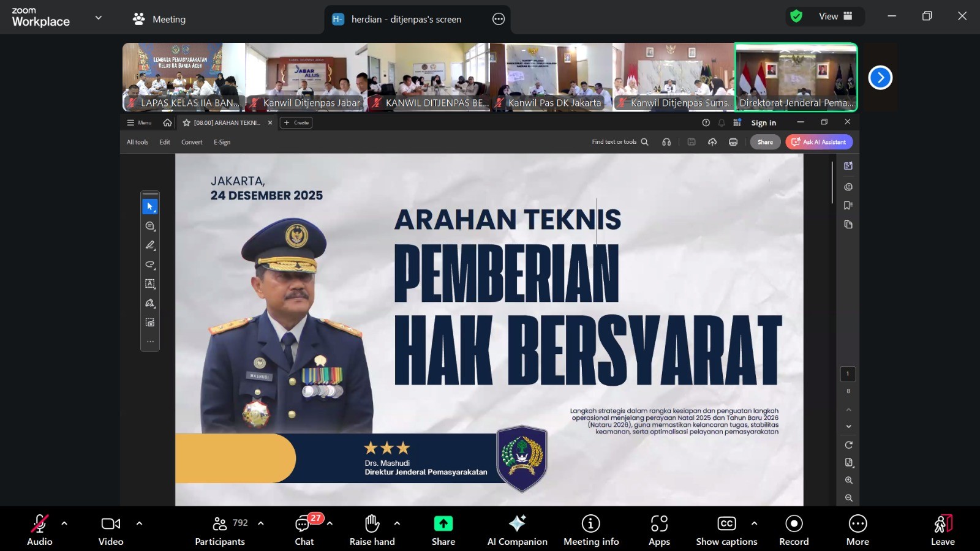980x551 pixels.
Task: Switch to the Meeting tab
Action: [x=159, y=19]
